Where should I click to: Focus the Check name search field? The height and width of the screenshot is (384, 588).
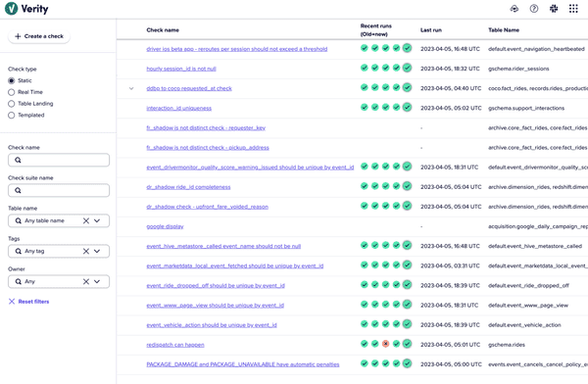(x=59, y=160)
